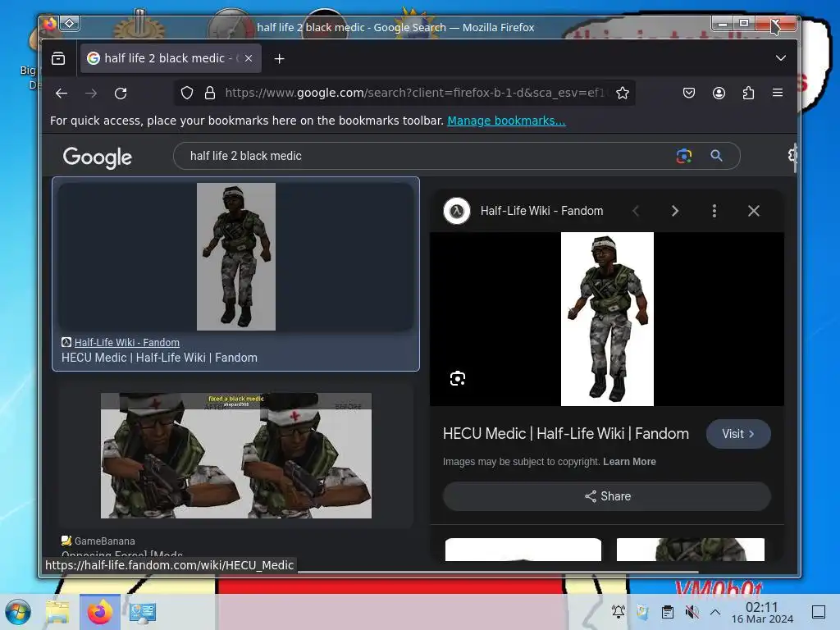Select the HECU Medic soldier result thumbnail
This screenshot has width=840, height=630.
coord(236,257)
